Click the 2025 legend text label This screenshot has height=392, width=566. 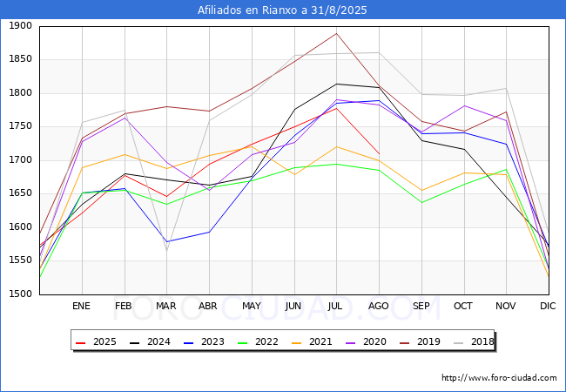click(x=104, y=341)
